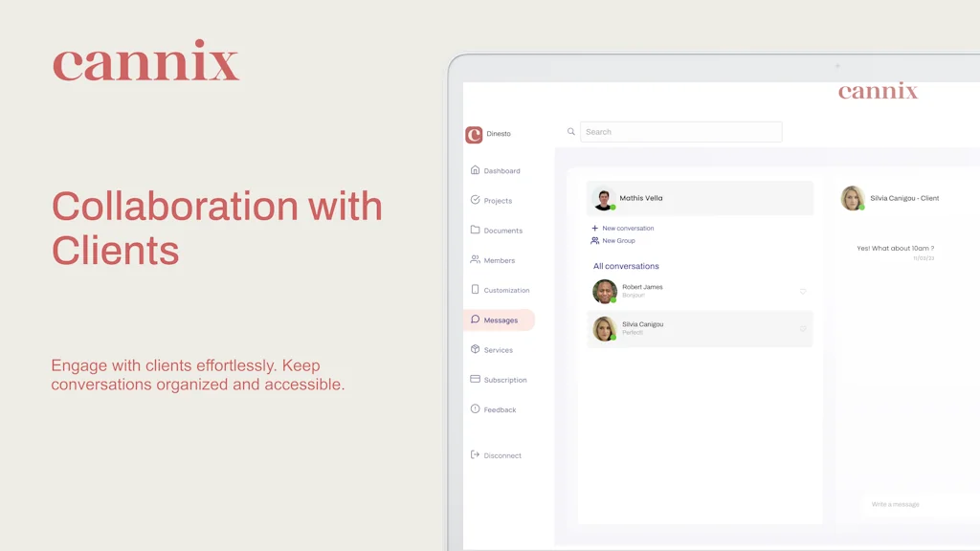Click the New Group people icon
Image resolution: width=980 pixels, height=551 pixels.
point(594,240)
